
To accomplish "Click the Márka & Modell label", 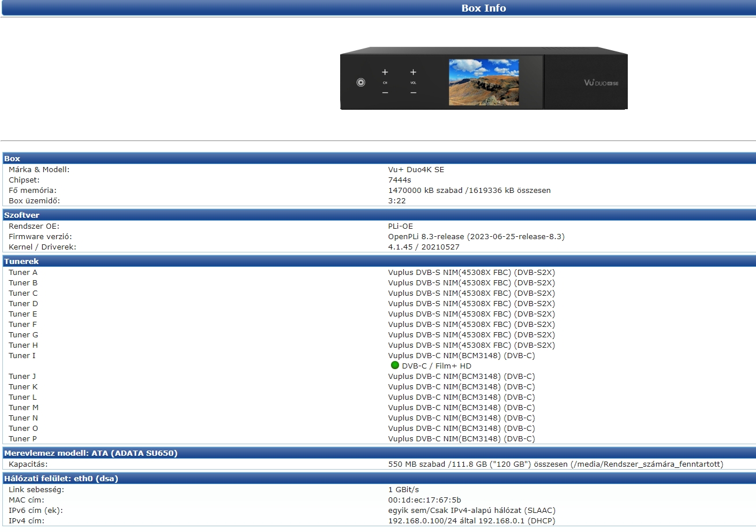I will pyautogui.click(x=39, y=170).
